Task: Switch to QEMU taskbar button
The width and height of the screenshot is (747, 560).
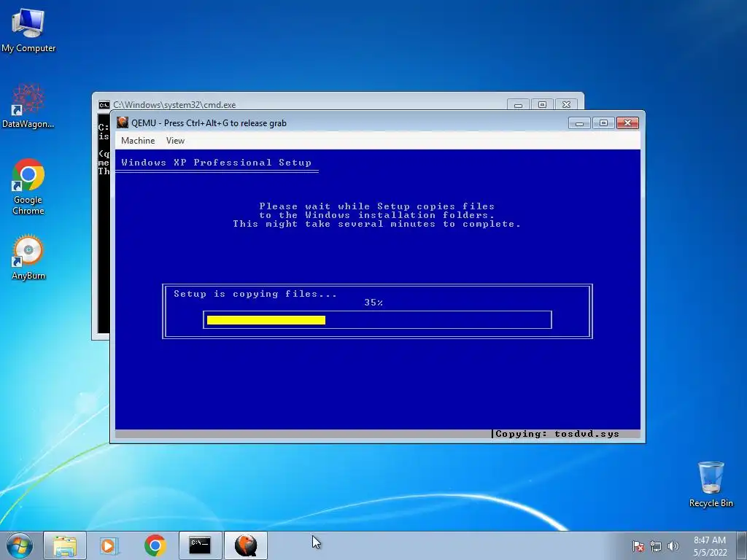Action: [x=246, y=545]
